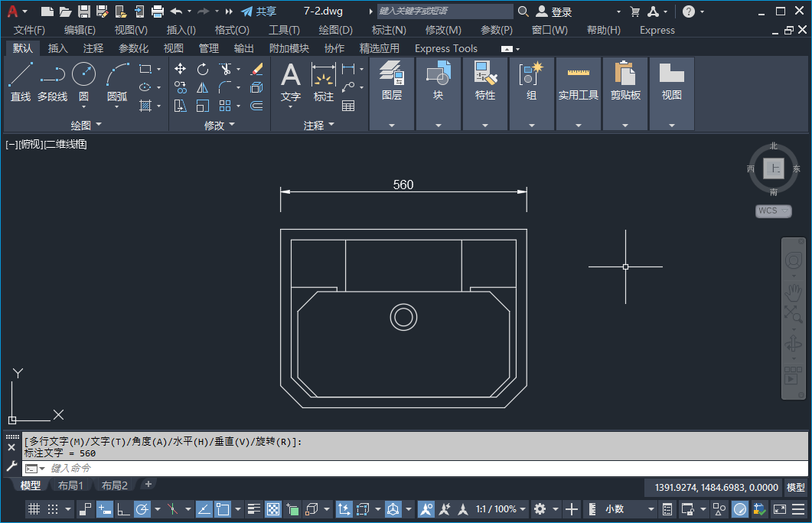The image size is (812, 523).
Task: Click the 共享 share button
Action: pyautogui.click(x=259, y=11)
